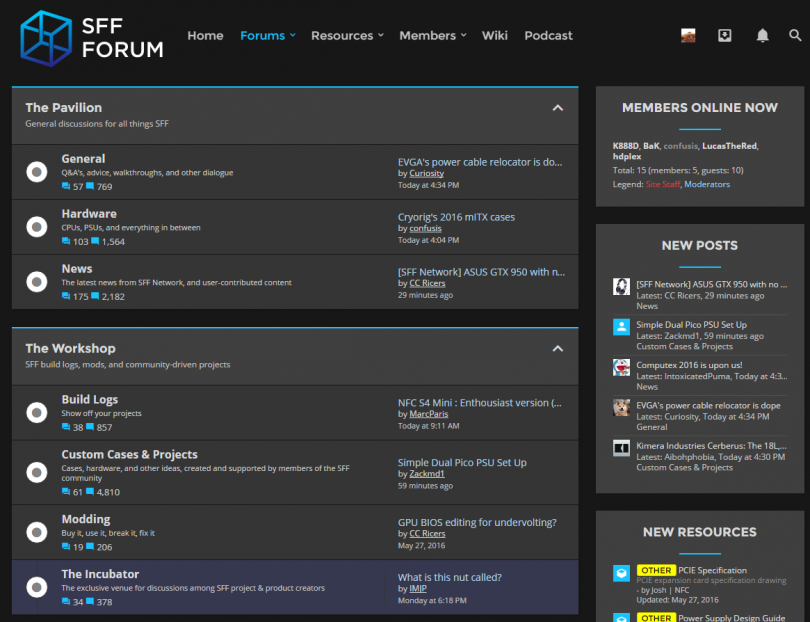Click the PCIE Specification resource icon

click(621, 574)
